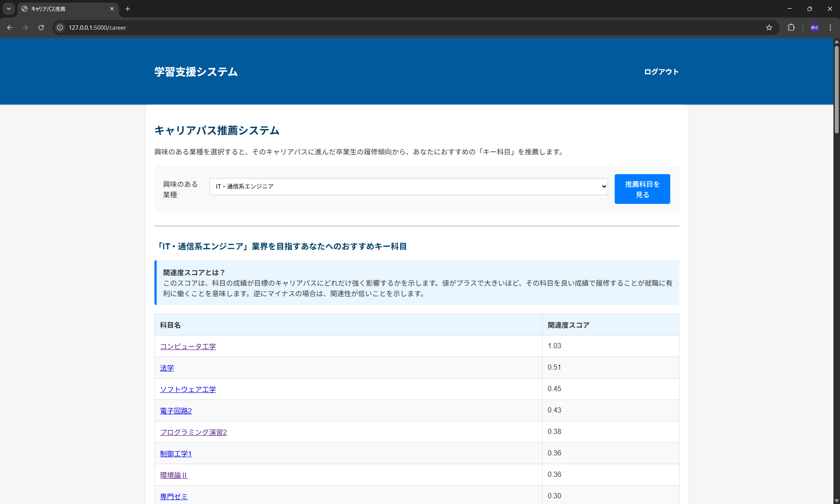The width and height of the screenshot is (840, 504).
Task: Expand the 興味のある業種 dropdown
Action: [x=408, y=186]
